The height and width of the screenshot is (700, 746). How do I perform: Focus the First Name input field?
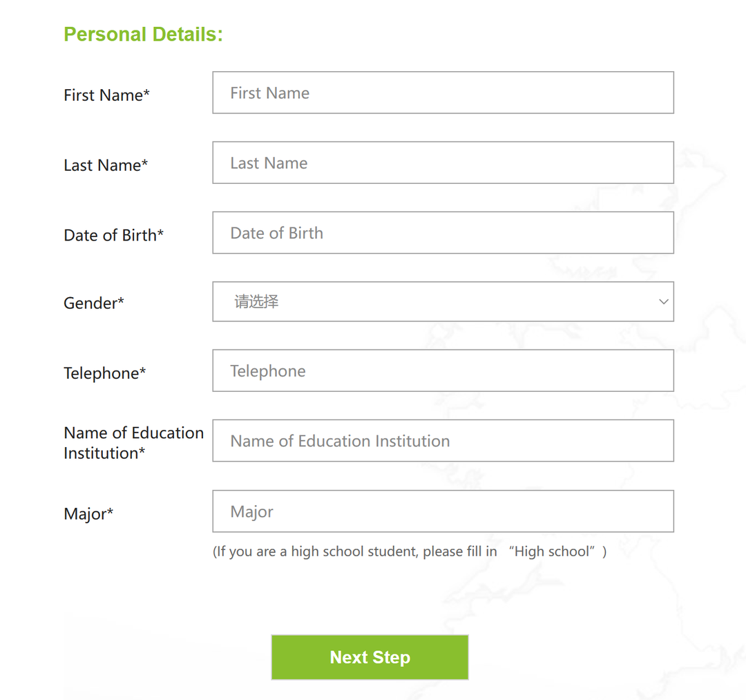(443, 93)
